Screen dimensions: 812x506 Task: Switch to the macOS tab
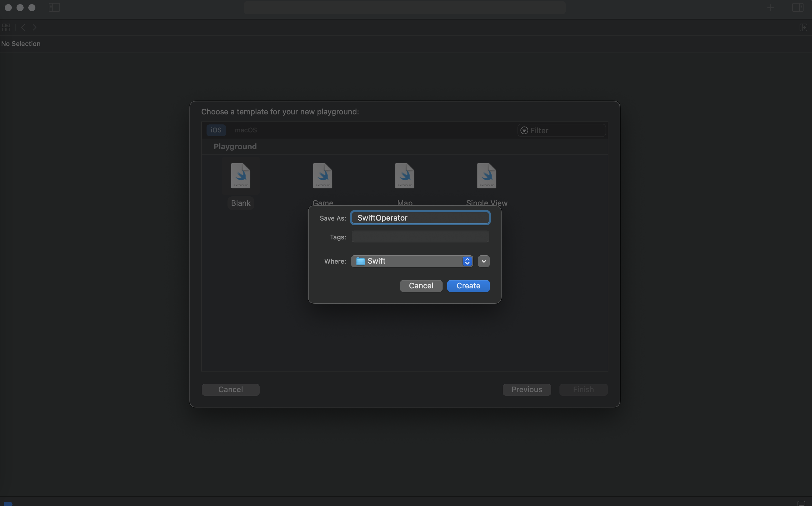[x=245, y=130]
